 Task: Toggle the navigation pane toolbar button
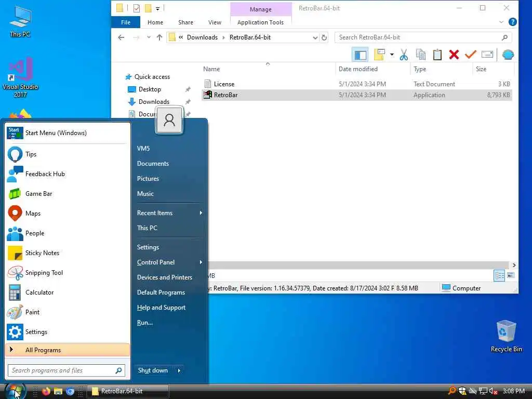(x=361, y=55)
